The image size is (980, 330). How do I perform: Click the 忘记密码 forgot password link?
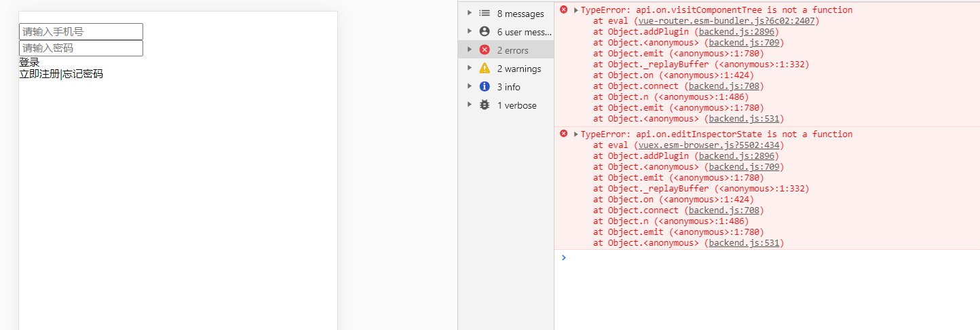[83, 74]
